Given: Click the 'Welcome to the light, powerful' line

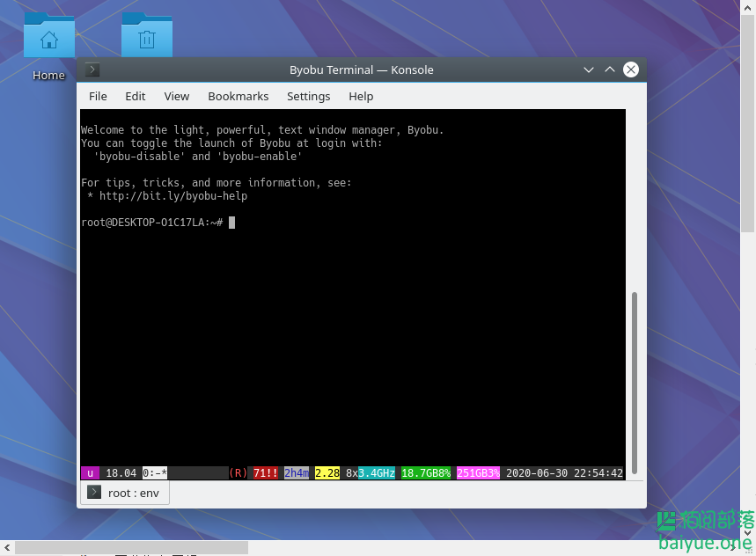Looking at the screenshot, I should point(262,130).
